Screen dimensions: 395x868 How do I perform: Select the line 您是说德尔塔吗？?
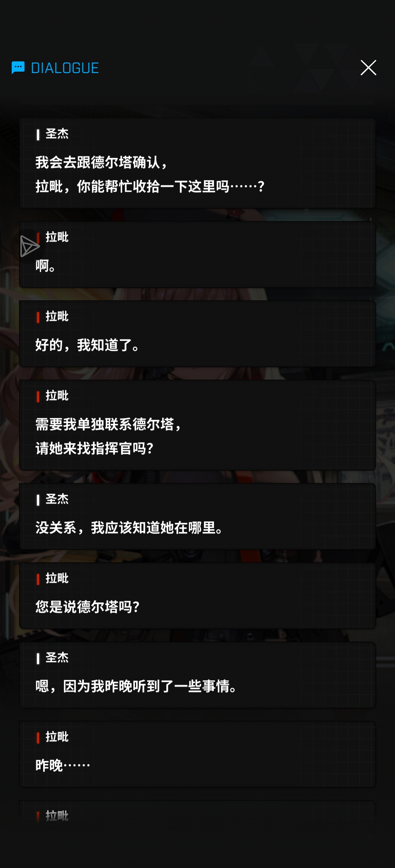coord(197,595)
